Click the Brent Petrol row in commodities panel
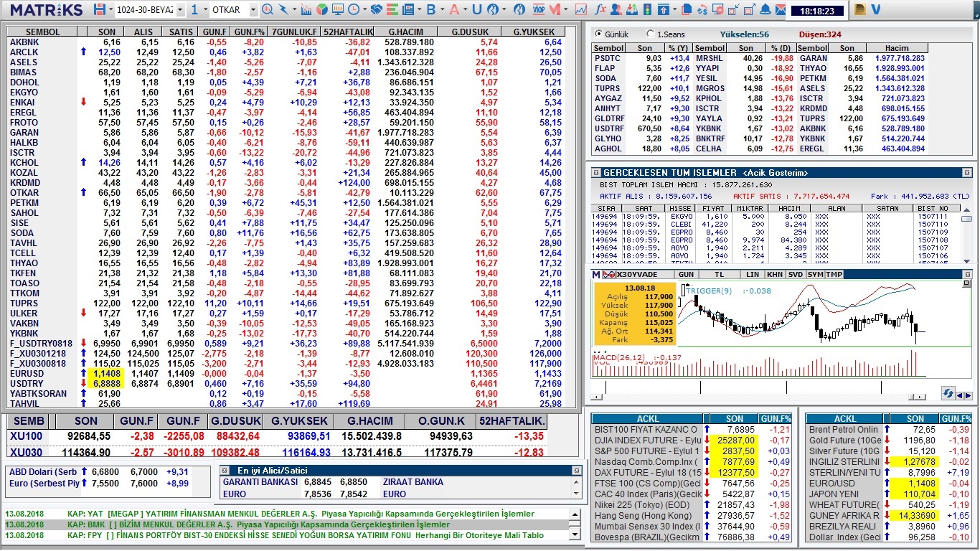This screenshot has height=551, width=980. (889, 430)
